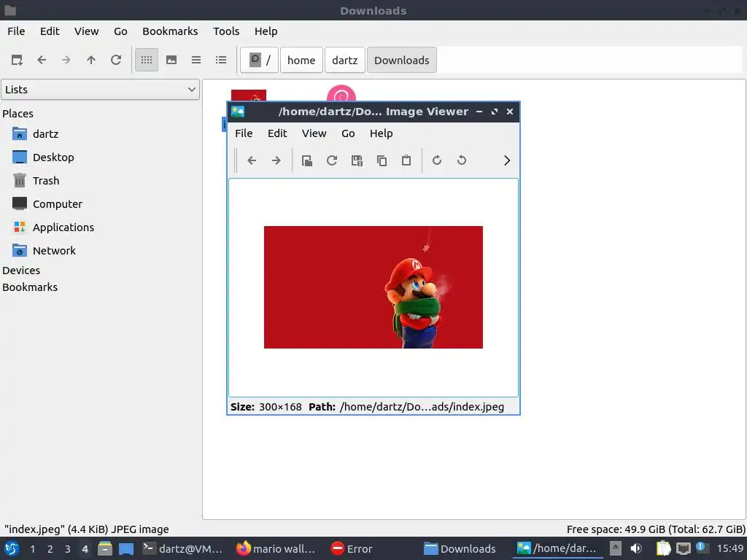
Task: Collapse the Places section header
Action: tap(18, 113)
